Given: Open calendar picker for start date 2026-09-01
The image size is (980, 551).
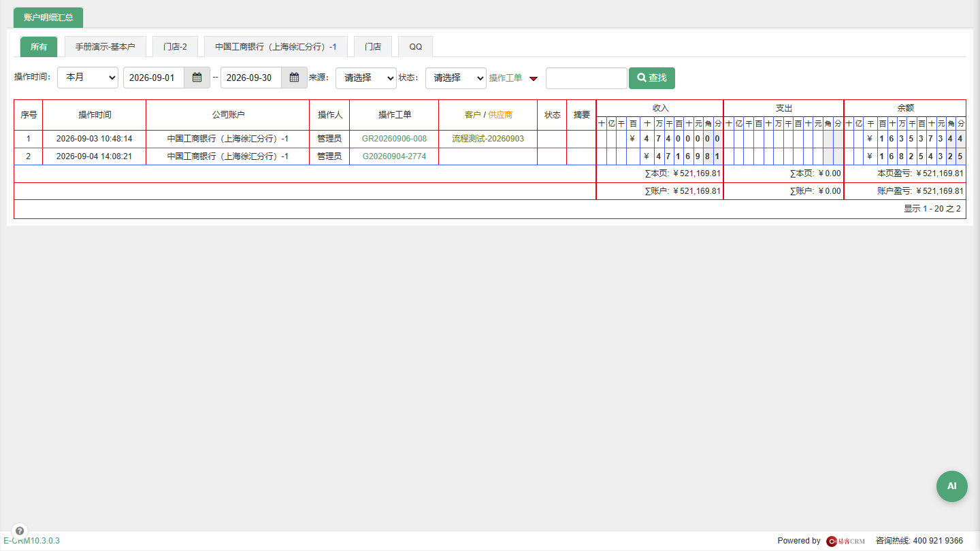Looking at the screenshot, I should click(x=197, y=78).
